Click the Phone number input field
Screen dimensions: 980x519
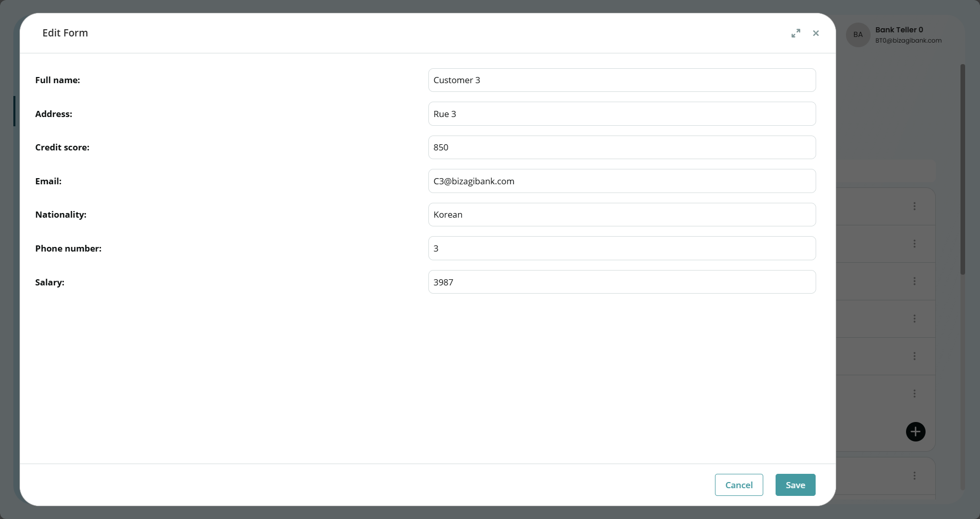point(622,248)
